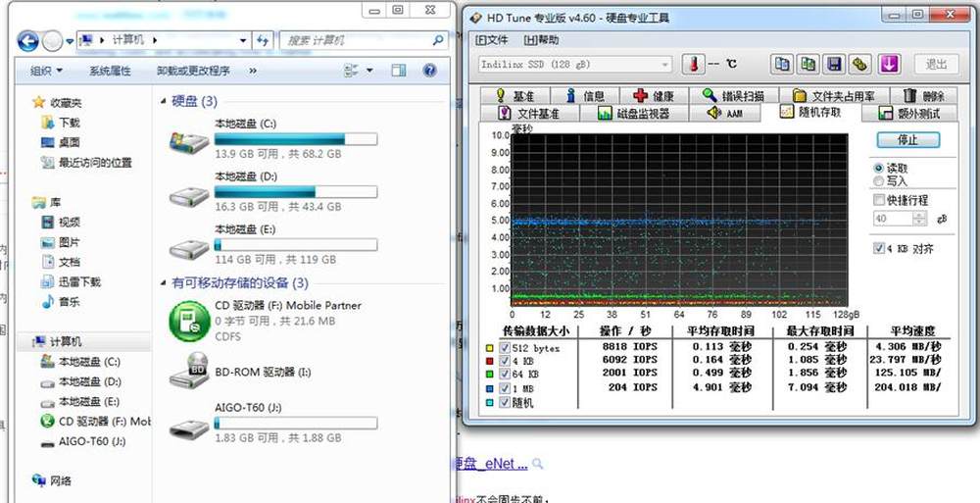Select the 写入 radio button

coord(878,181)
